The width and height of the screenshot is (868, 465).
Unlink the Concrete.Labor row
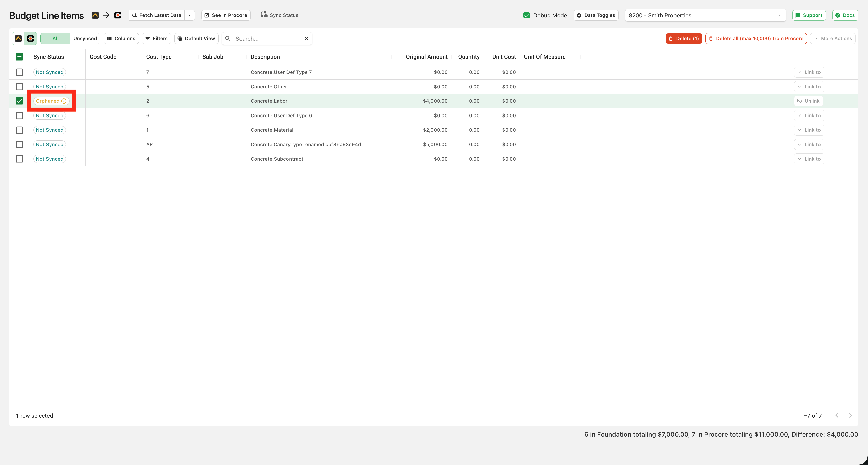pos(808,101)
